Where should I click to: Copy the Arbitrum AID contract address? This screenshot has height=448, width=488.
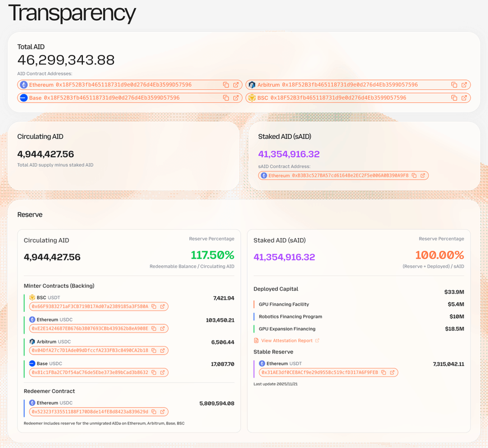point(454,85)
